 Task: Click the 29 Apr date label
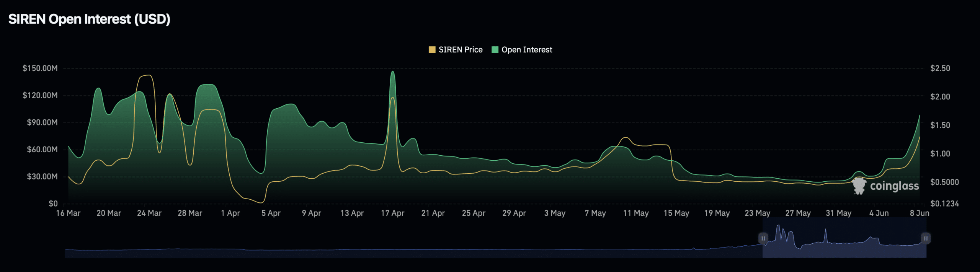point(514,213)
